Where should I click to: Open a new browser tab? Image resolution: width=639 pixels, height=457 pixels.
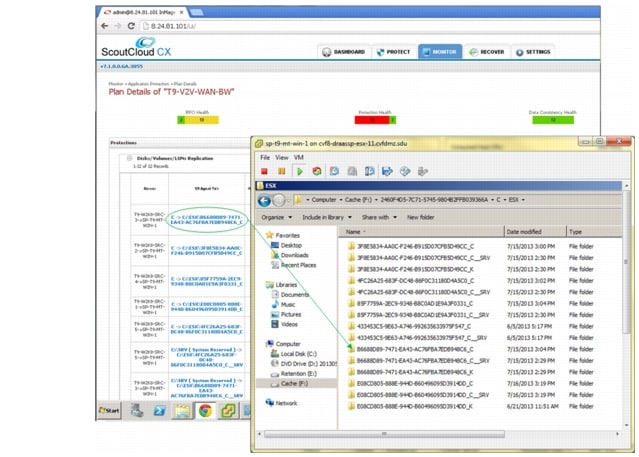point(197,12)
